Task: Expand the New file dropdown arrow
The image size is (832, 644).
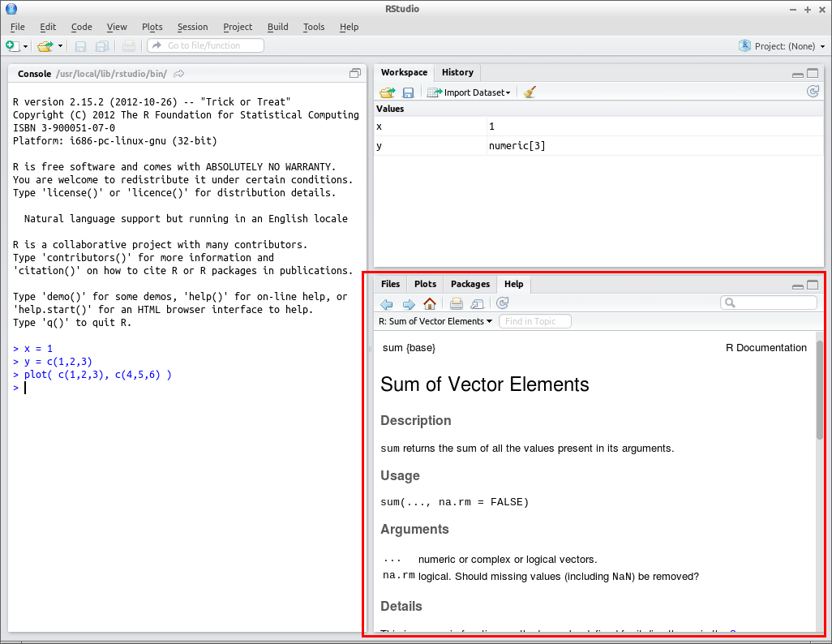Action: (25, 47)
